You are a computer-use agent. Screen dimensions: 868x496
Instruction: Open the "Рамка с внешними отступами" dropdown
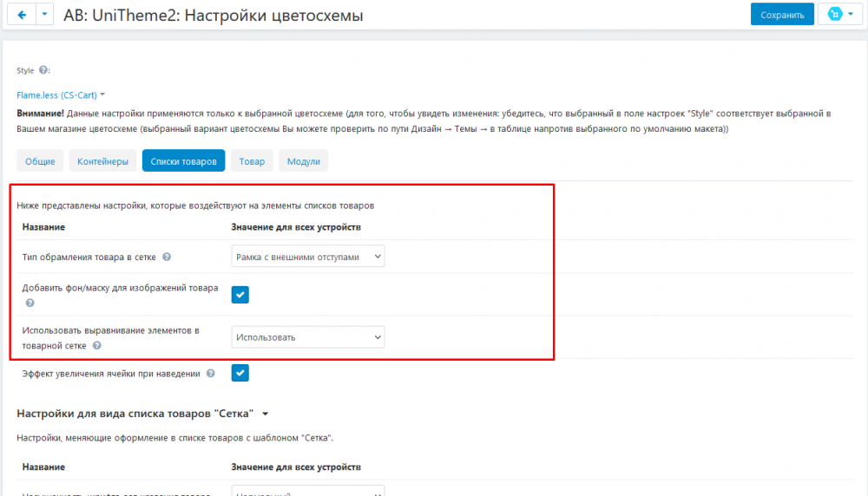click(307, 257)
